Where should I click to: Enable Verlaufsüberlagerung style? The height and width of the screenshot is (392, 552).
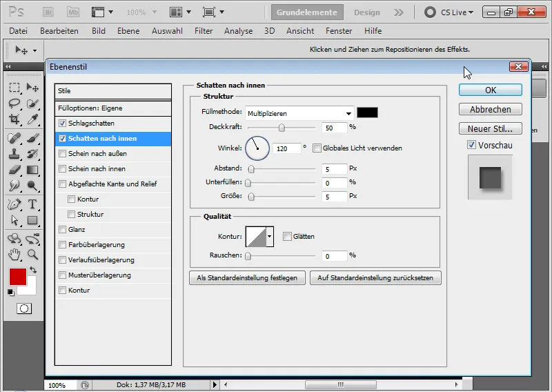[62, 260]
